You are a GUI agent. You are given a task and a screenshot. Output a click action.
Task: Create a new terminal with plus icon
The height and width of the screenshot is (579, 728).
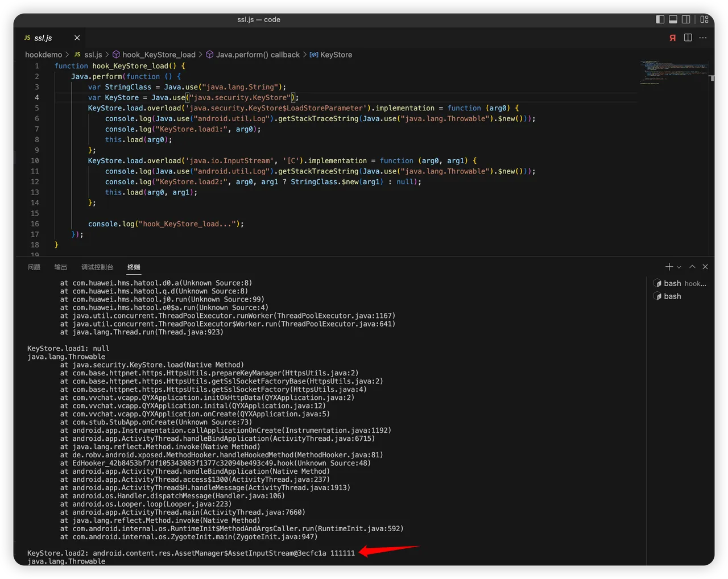tap(669, 267)
